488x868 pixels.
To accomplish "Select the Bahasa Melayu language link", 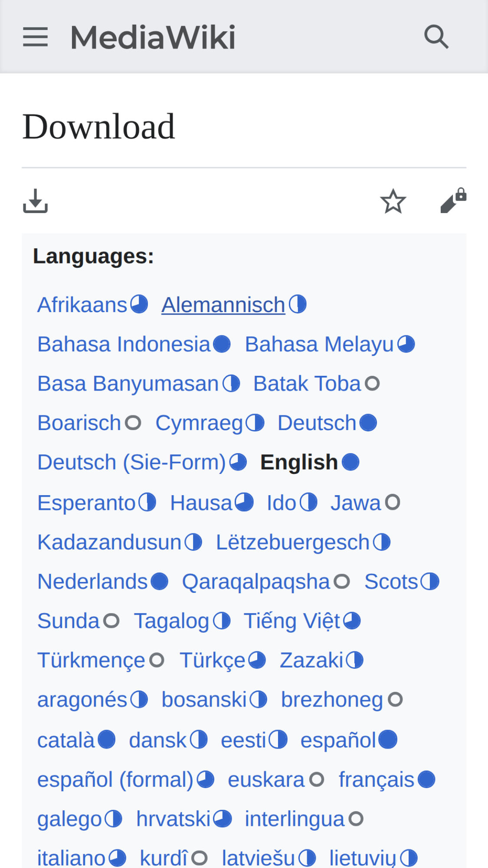I will [319, 344].
